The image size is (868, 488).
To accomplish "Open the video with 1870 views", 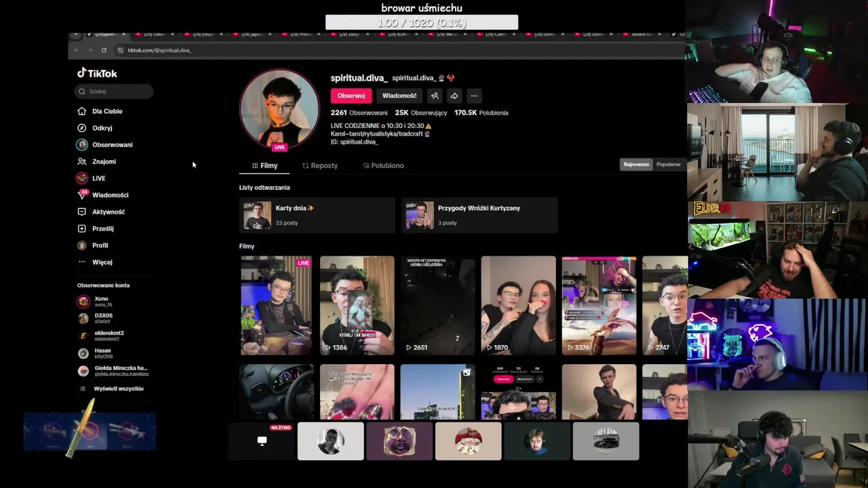I will [518, 306].
